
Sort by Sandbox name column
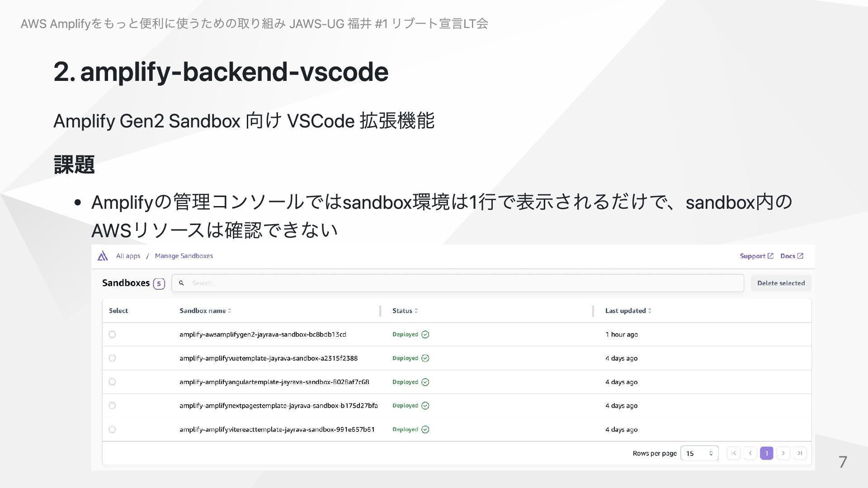click(205, 311)
